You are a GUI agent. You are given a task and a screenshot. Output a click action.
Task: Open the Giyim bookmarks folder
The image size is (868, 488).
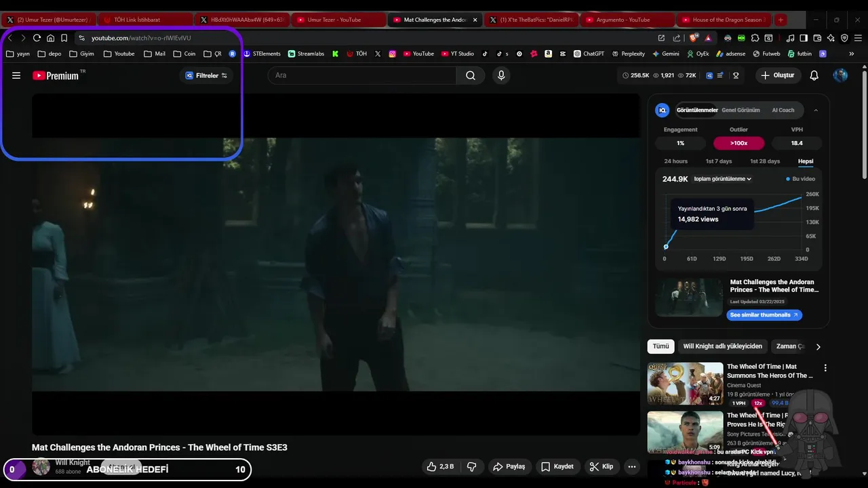81,54
